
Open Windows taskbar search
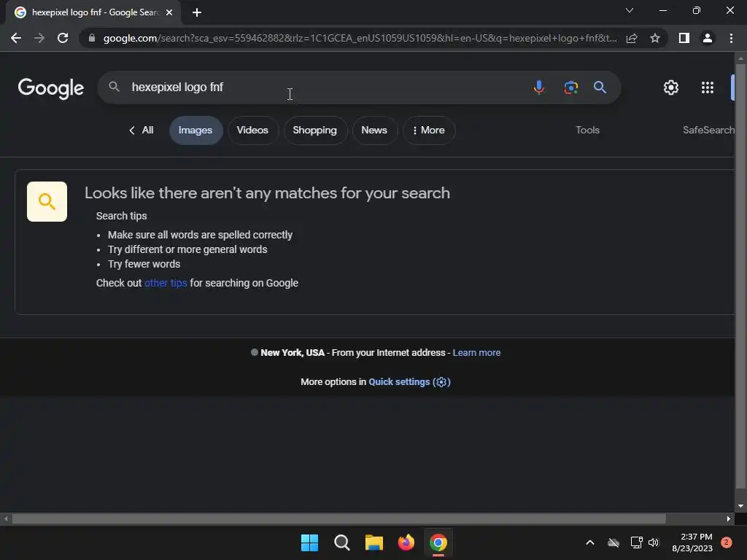click(341, 542)
